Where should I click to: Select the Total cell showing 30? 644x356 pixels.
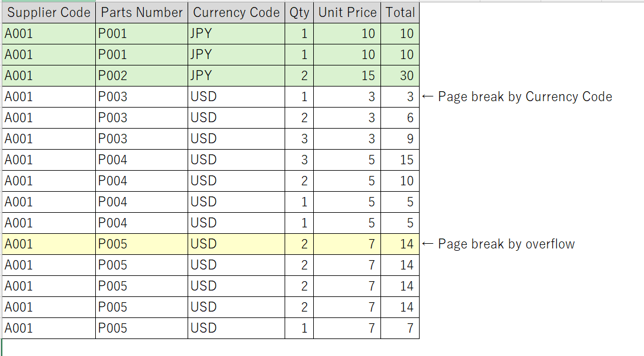click(400, 76)
